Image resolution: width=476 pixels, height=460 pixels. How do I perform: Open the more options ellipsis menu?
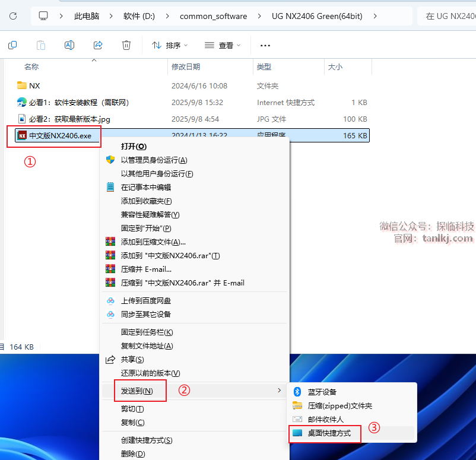coord(265,46)
